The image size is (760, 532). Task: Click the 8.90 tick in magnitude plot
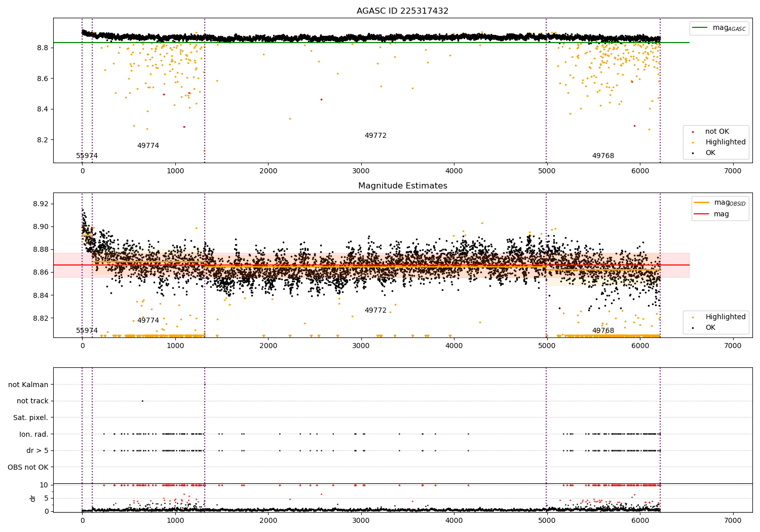tap(41, 227)
